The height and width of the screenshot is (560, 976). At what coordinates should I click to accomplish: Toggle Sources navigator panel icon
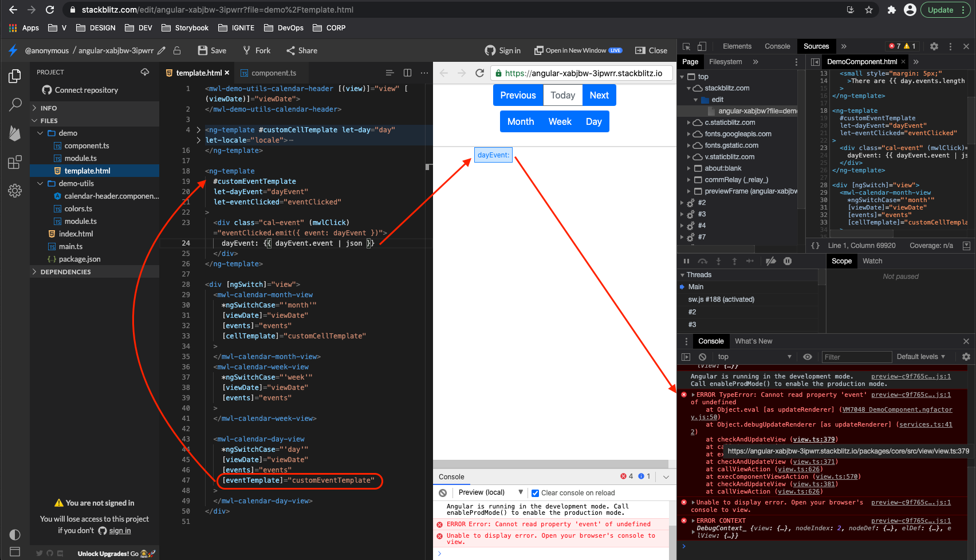[x=815, y=62]
